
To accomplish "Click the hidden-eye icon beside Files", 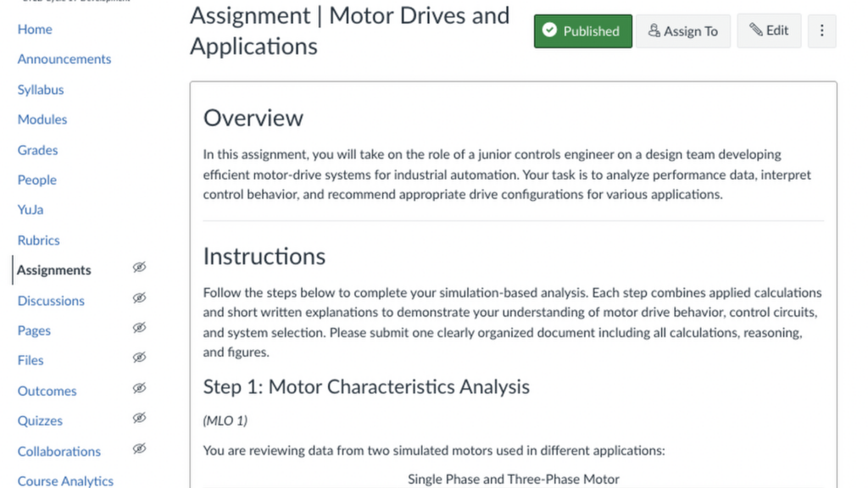I will coord(139,358).
